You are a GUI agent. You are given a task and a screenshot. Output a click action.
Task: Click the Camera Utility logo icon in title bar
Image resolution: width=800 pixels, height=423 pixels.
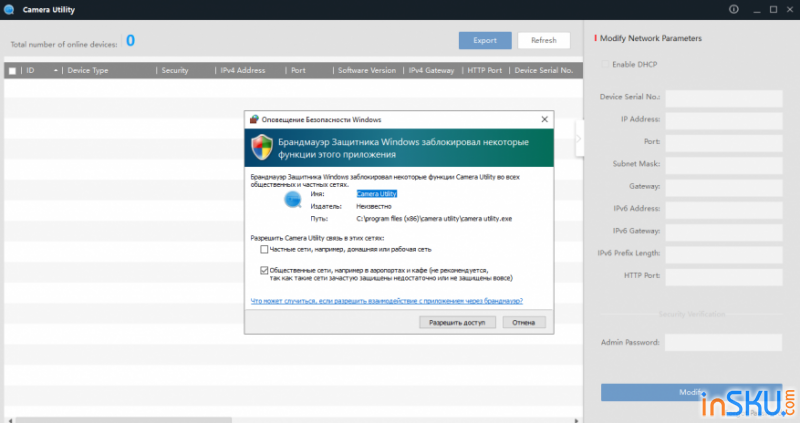tap(9, 9)
